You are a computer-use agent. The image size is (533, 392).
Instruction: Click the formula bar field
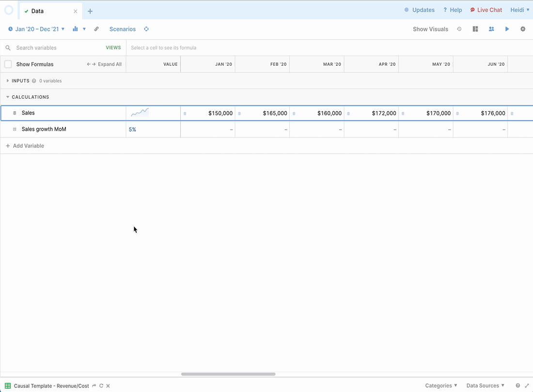[x=329, y=48]
